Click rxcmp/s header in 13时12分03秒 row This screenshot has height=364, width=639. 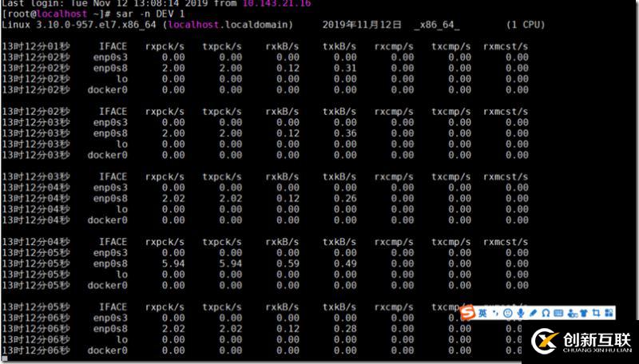[394, 176]
